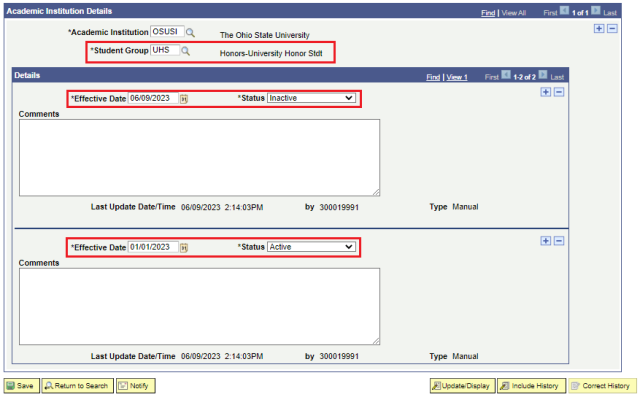Image resolution: width=640 pixels, height=397 pixels.
Task: Open calendar for 06/09/2023 effective date
Action: click(x=184, y=99)
